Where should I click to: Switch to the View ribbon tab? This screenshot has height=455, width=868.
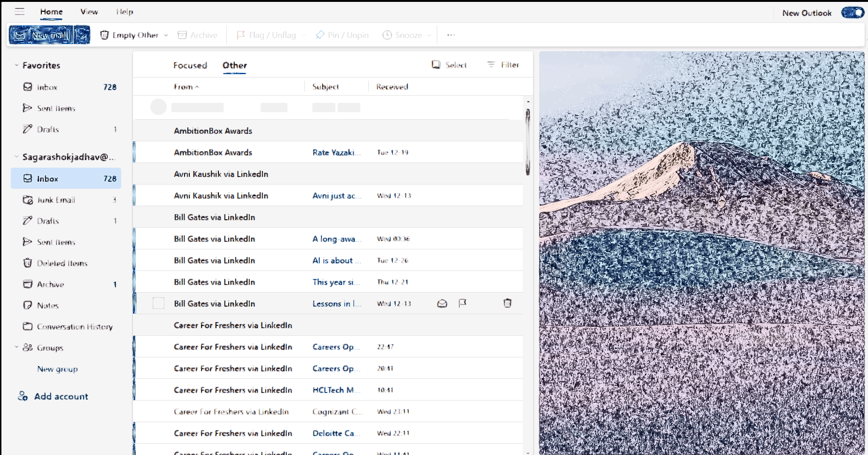click(89, 12)
